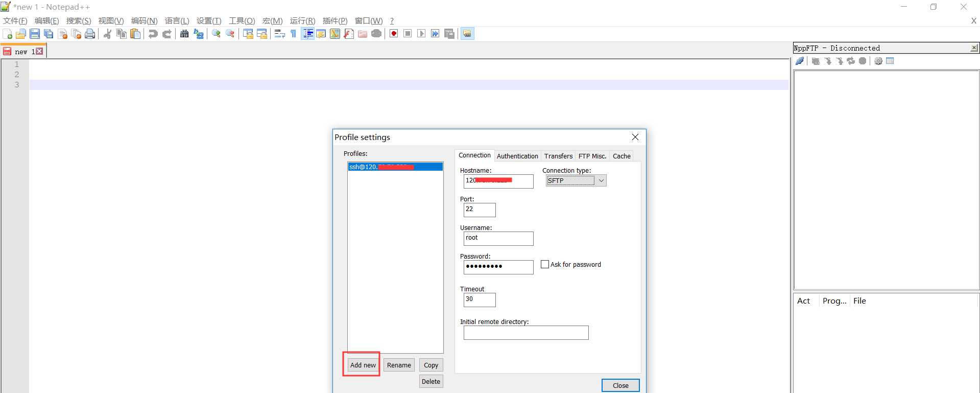Click Run macro multiple times icon
The width and height of the screenshot is (980, 393).
point(435,34)
